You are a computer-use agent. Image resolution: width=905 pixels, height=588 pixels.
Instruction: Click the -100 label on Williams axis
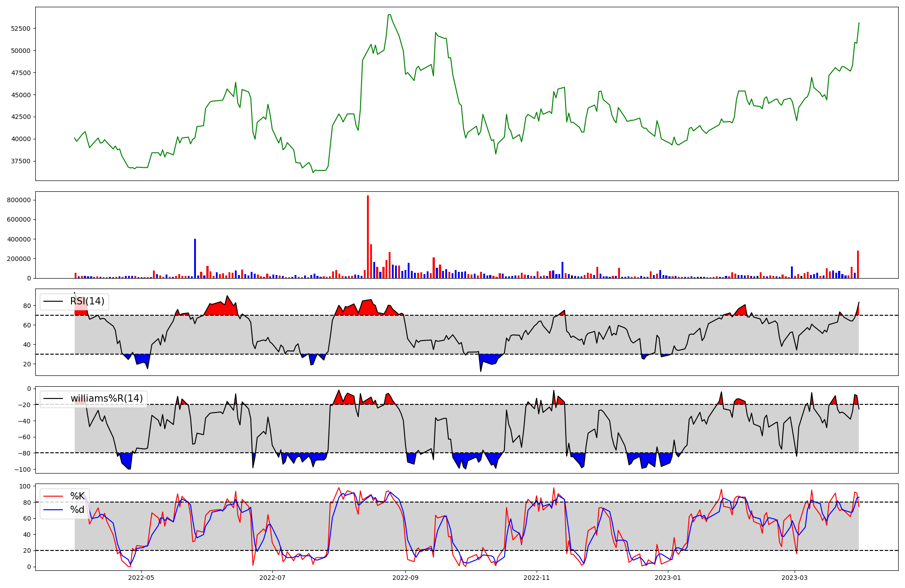[x=22, y=469]
